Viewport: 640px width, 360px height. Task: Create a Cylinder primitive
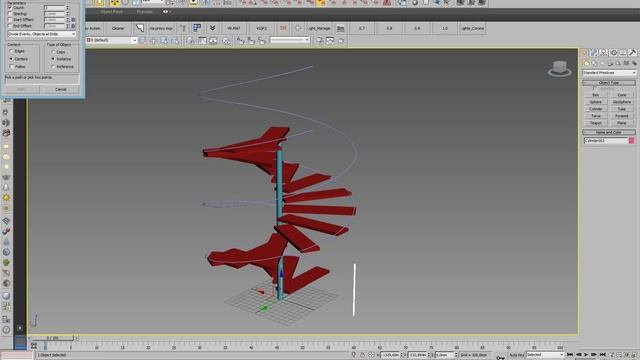596,109
